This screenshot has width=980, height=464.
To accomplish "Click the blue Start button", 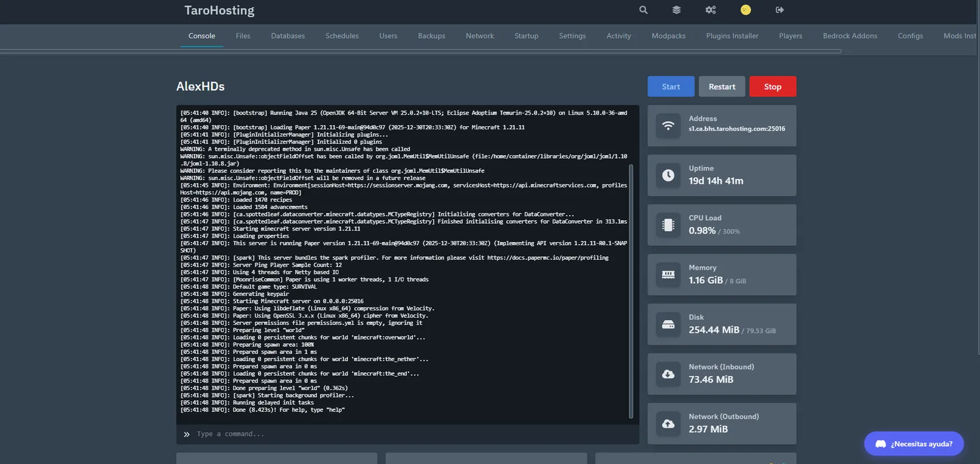I will pos(671,86).
